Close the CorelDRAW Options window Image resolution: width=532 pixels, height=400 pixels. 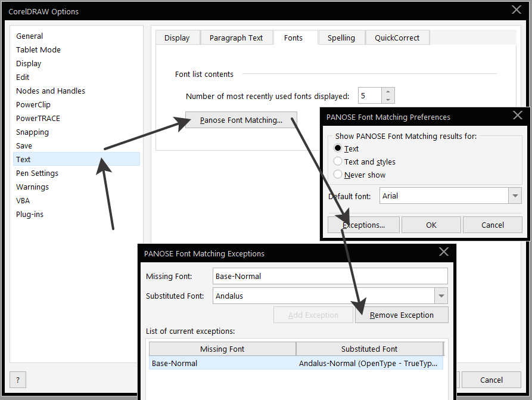coord(517,10)
